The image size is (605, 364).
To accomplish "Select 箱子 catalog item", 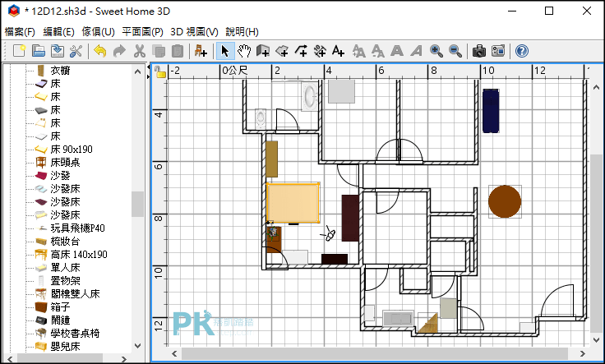I will 60,307.
